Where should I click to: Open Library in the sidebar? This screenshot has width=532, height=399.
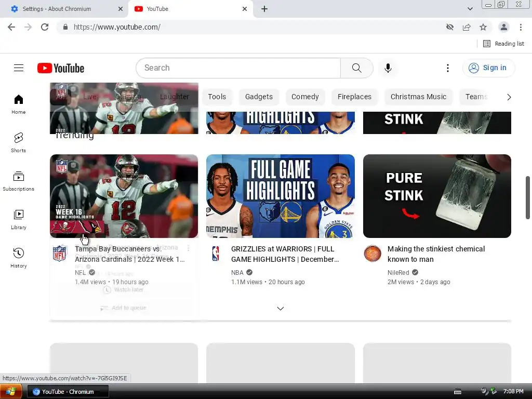(x=19, y=220)
